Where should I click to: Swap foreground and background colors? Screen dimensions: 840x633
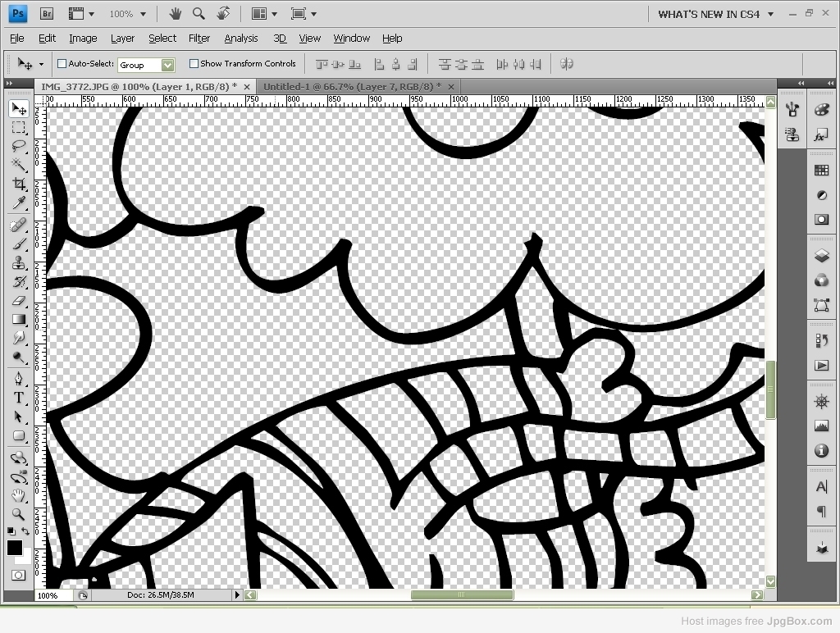(x=25, y=531)
